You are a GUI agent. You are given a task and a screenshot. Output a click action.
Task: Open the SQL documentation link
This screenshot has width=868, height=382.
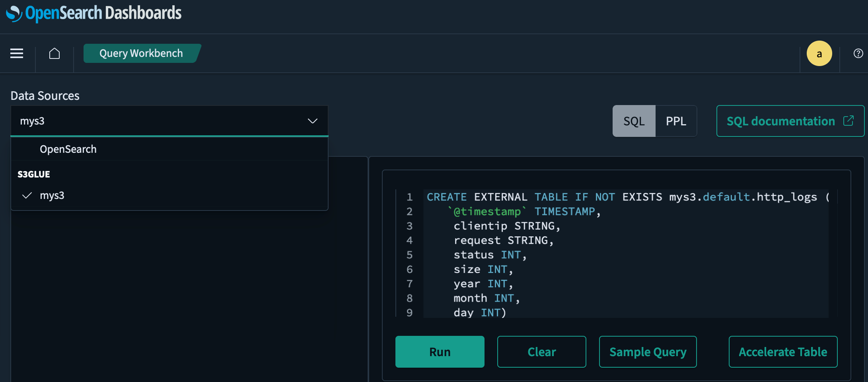click(x=790, y=121)
